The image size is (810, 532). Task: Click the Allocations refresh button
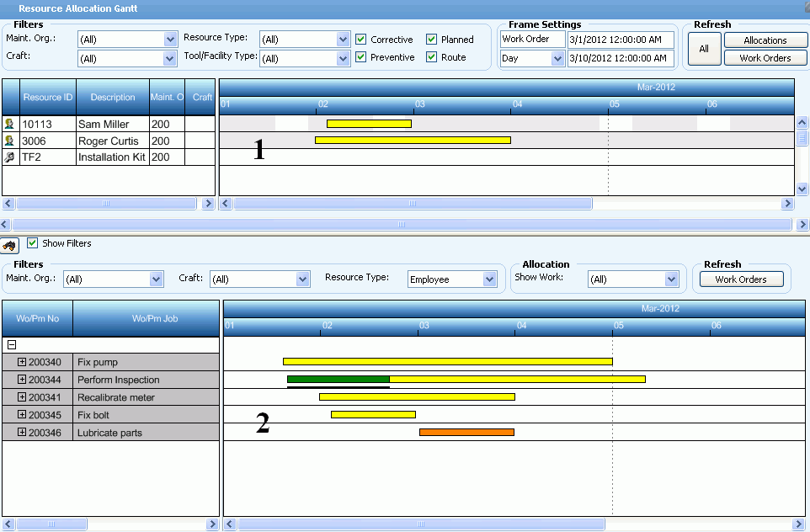[x=765, y=40]
